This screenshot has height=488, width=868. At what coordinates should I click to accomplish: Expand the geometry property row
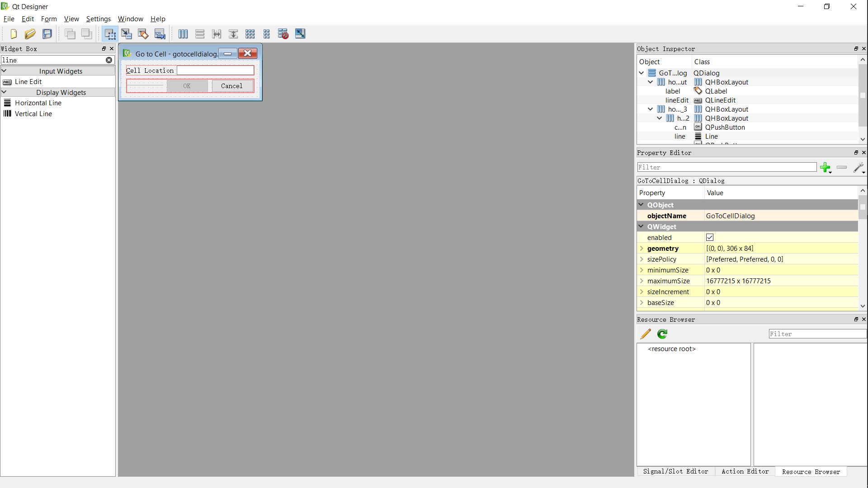(x=642, y=249)
